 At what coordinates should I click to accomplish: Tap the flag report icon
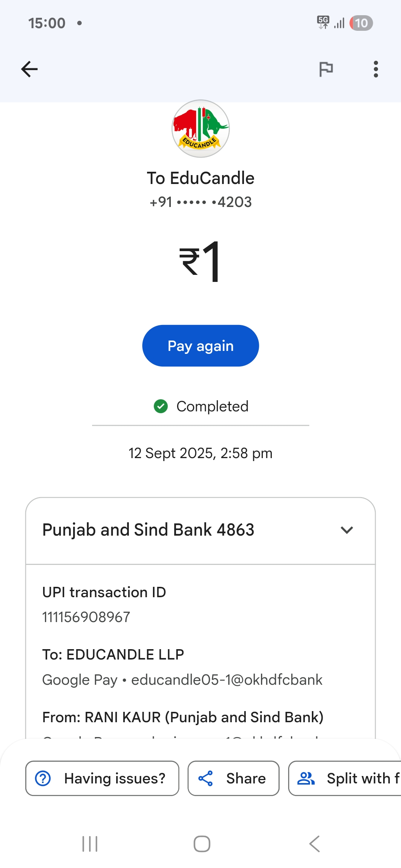click(326, 69)
